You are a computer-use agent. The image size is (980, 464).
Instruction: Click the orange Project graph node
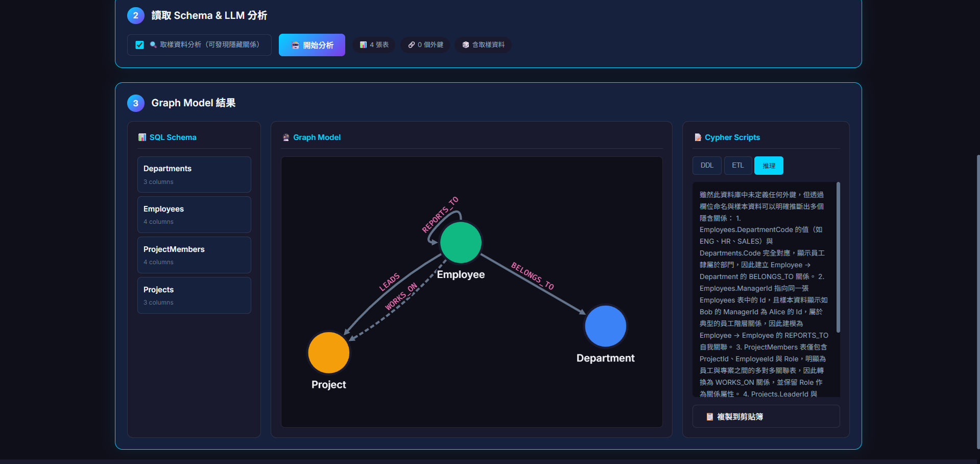329,353
